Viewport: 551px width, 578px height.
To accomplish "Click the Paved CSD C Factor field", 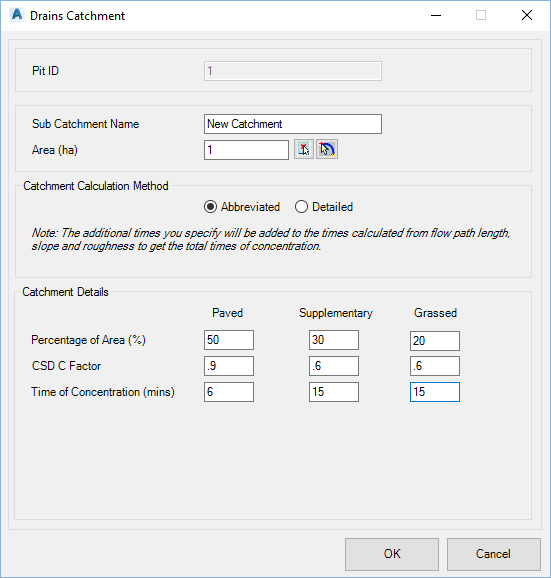I will tap(229, 366).
